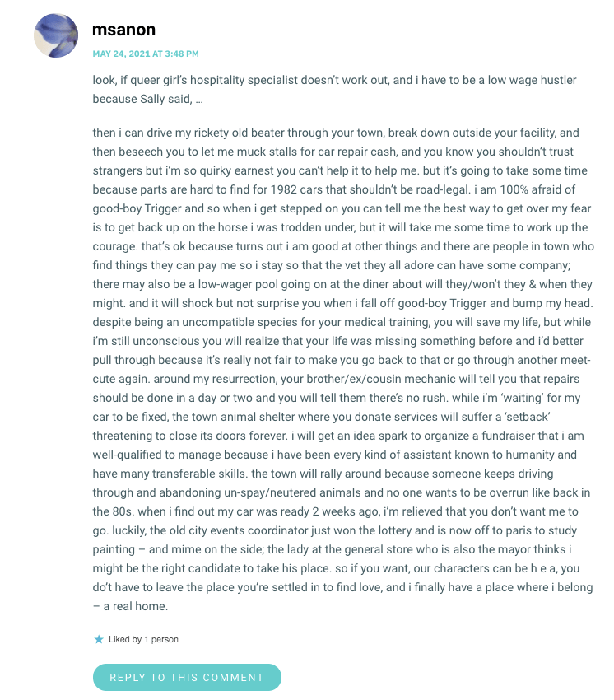Click the ellipsis after 'because Sally said,'
Viewport: 614px width, 700px height.
click(199, 99)
